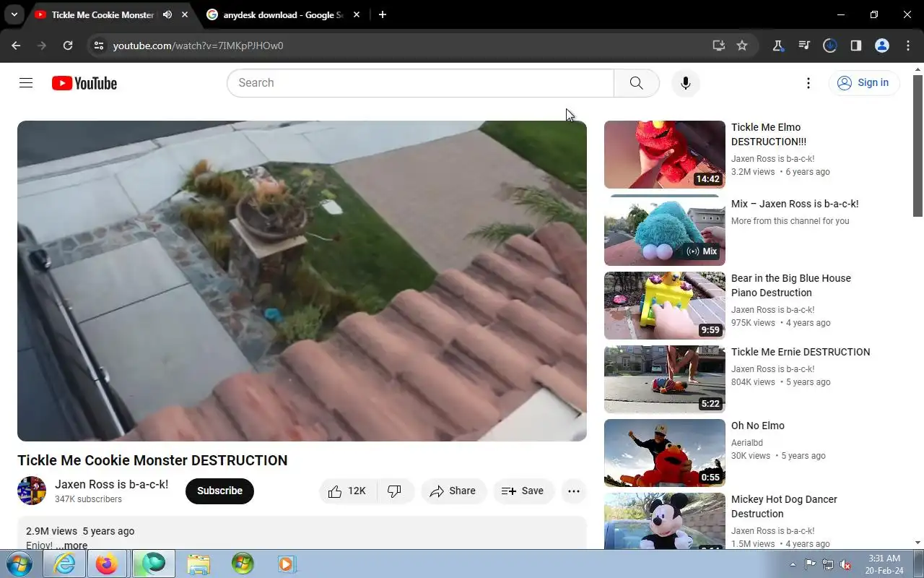This screenshot has width=924, height=578.
Task: Open the tab search dropdown arrow
Action: [x=14, y=14]
